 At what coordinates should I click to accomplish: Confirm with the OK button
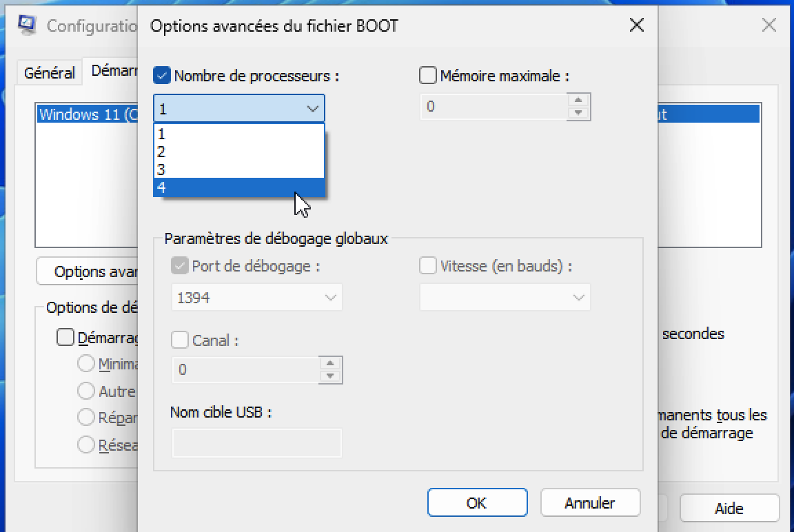pyautogui.click(x=477, y=502)
